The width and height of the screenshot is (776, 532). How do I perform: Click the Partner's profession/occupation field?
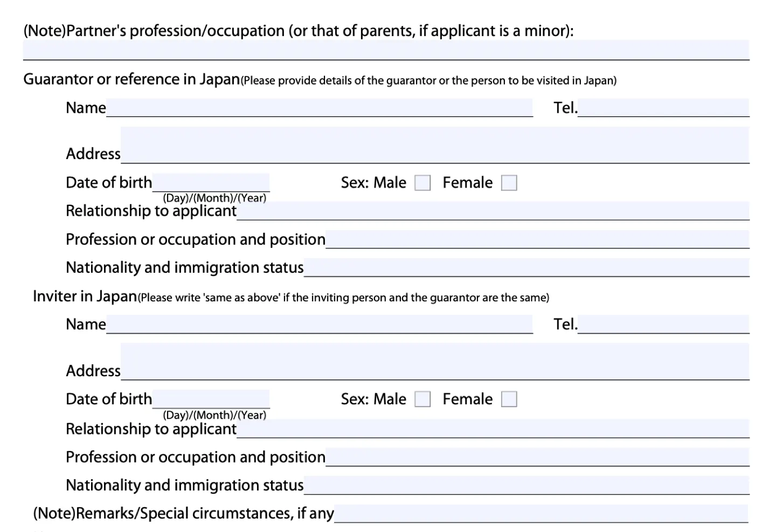pos(386,50)
